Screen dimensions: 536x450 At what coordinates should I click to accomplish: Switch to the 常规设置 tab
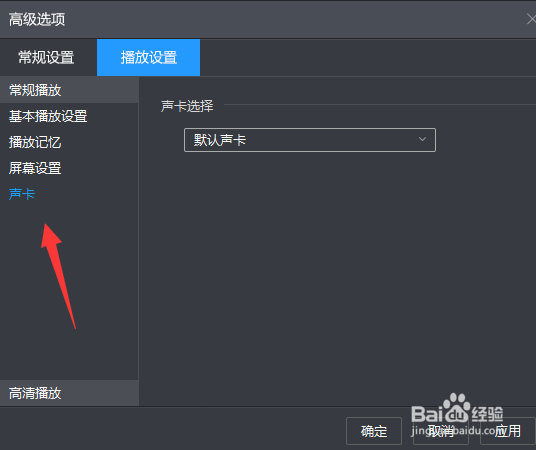pyautogui.click(x=46, y=57)
